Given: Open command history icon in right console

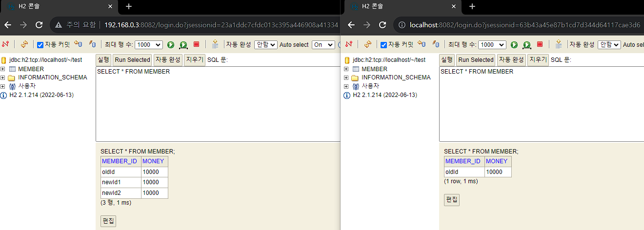Looking at the screenshot, I should 559,44.
